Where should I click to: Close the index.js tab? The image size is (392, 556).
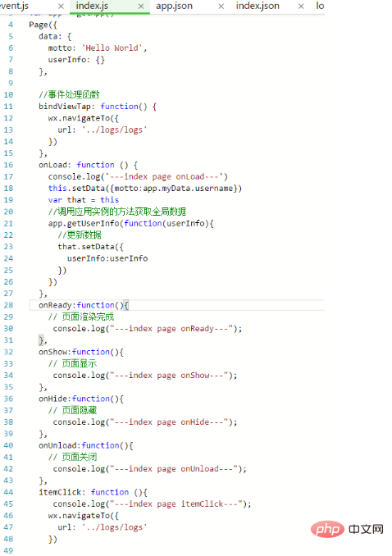tap(141, 7)
